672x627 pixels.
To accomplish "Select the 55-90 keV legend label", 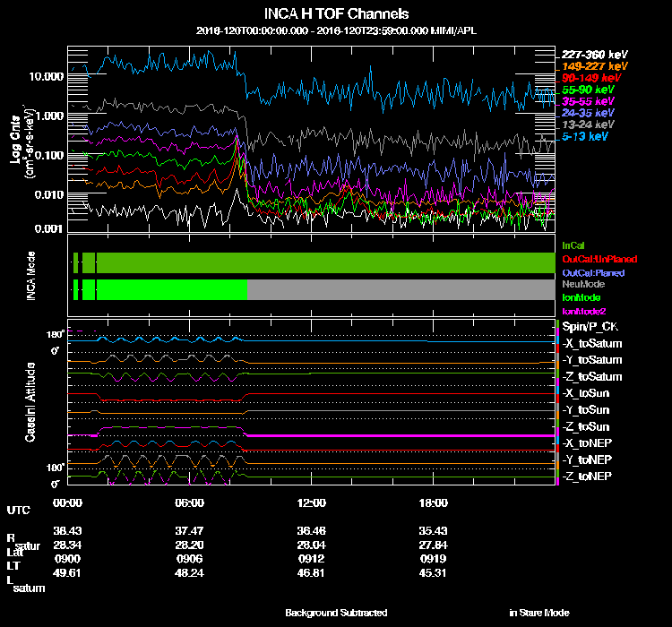I will pyautogui.click(x=588, y=90).
